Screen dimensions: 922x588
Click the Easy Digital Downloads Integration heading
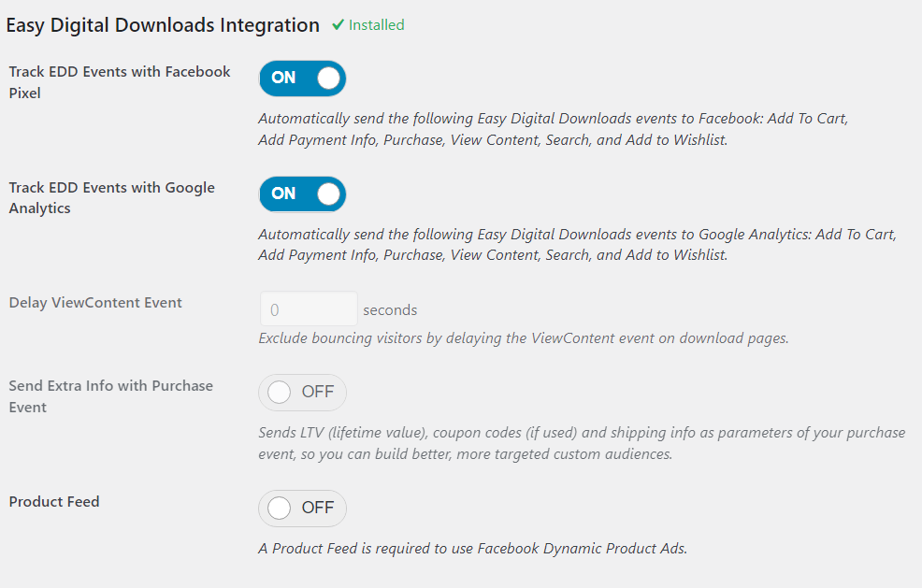pos(163,25)
